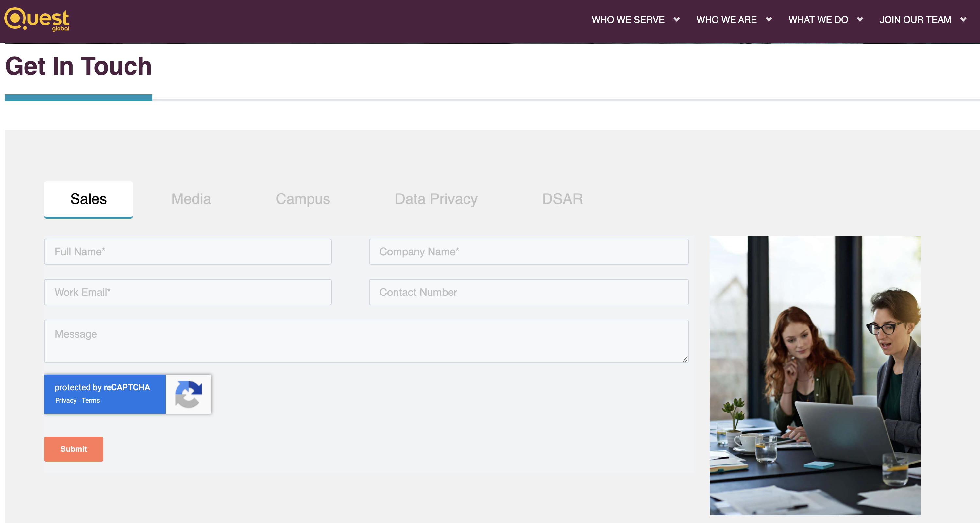Open the JOIN OUR TEAM menu
980x523 pixels.
[x=915, y=19]
